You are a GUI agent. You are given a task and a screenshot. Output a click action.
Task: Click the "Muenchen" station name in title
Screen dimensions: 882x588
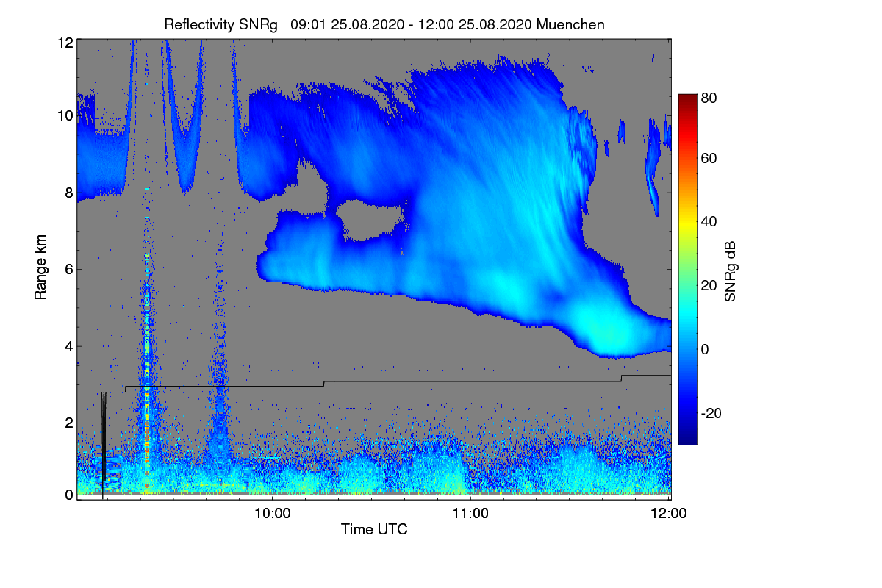[x=570, y=24]
